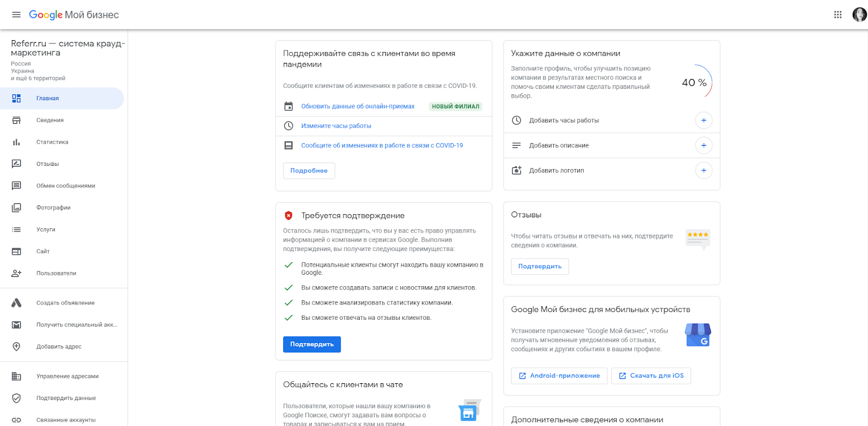Click the red shield verification warning icon
868x426 pixels.
289,216
